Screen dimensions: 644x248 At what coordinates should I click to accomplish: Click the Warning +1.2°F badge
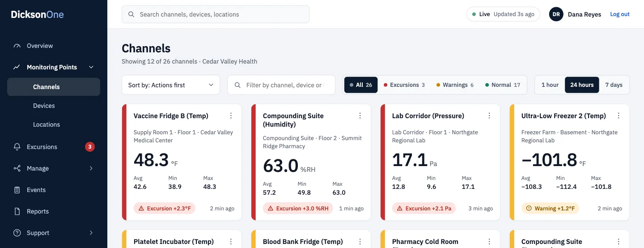(550, 209)
